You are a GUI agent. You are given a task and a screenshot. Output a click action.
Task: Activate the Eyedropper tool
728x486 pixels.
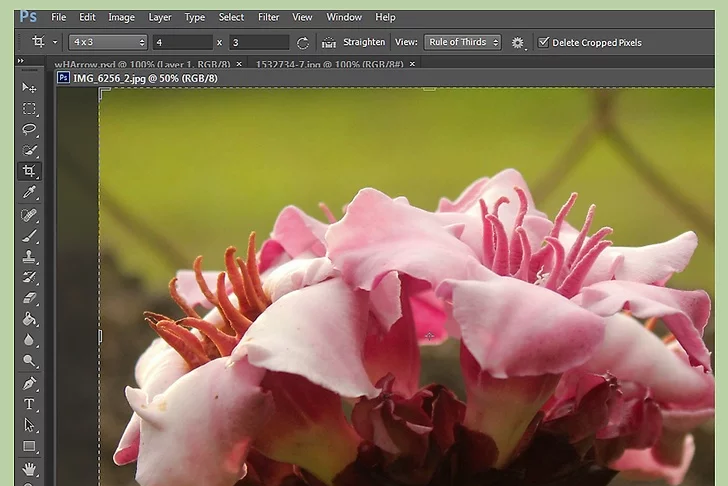(x=29, y=193)
